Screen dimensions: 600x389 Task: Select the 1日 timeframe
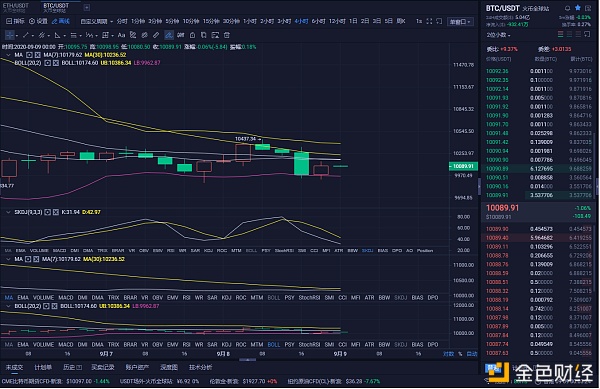point(353,21)
